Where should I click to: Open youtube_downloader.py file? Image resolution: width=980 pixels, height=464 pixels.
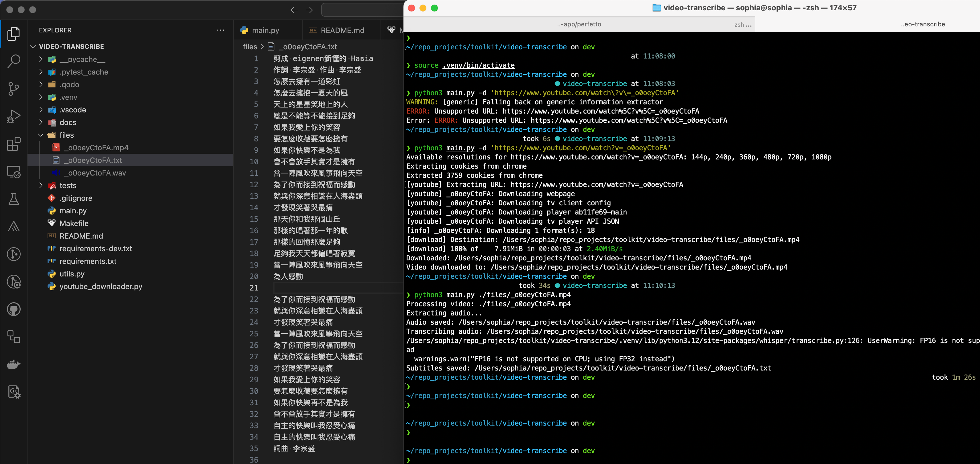click(130, 286)
